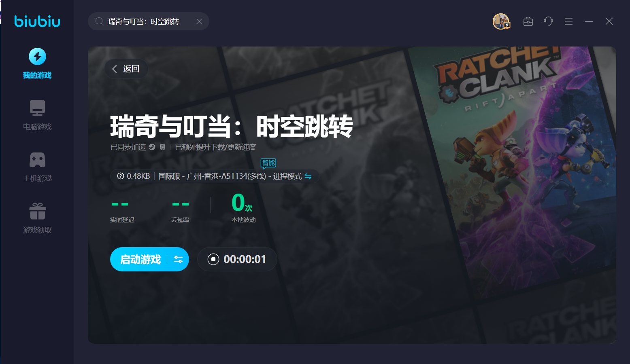Click the 智能 smart badge
The image size is (630, 364).
268,163
